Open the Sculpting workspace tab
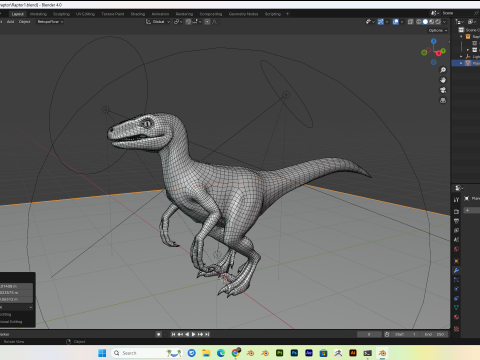This screenshot has width=480, height=360. coord(61,14)
